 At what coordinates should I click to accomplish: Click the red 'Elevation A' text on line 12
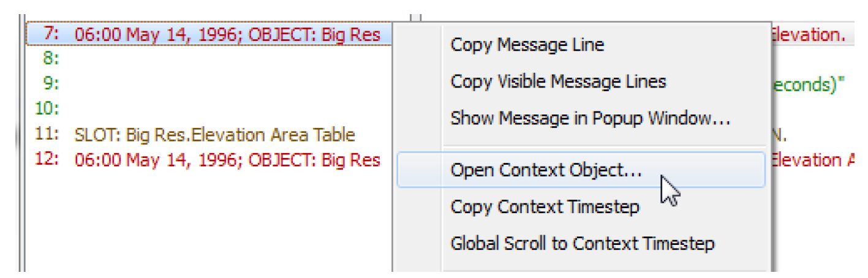click(815, 160)
